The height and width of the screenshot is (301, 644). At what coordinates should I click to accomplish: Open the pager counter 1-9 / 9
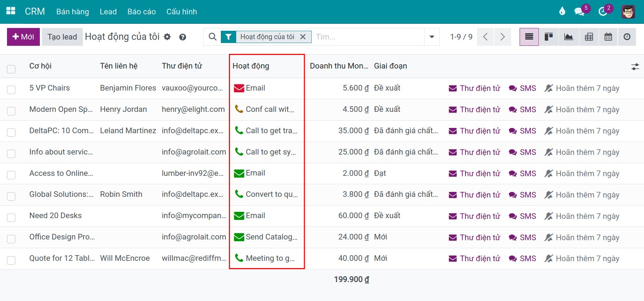click(461, 37)
